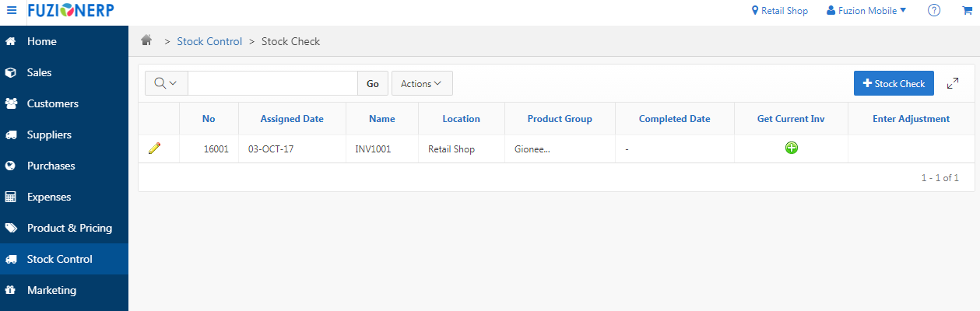
Task: Open the Actions dropdown menu
Action: pyautogui.click(x=421, y=83)
